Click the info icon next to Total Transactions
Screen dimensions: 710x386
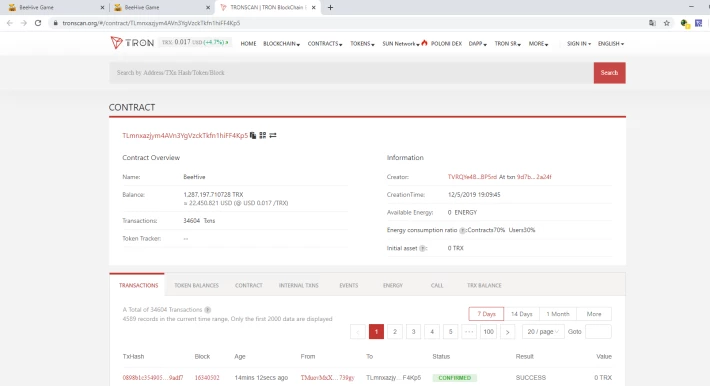pyautogui.click(x=207, y=310)
